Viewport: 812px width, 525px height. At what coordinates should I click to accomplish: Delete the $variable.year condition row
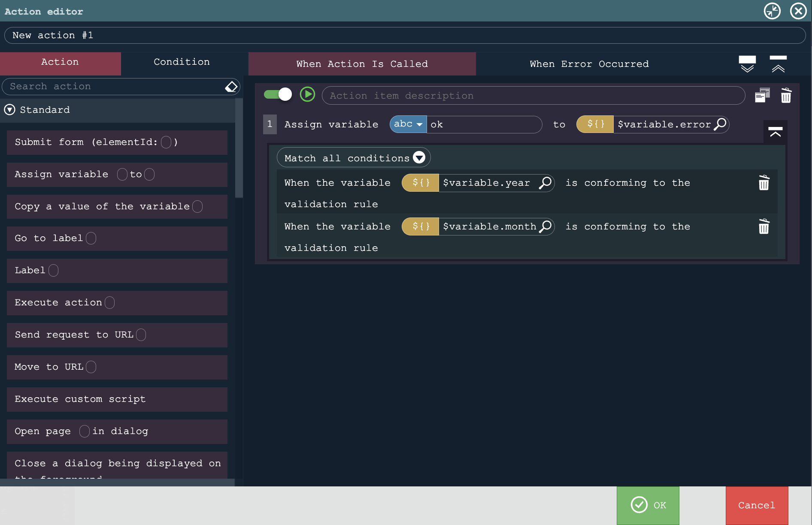(x=764, y=183)
